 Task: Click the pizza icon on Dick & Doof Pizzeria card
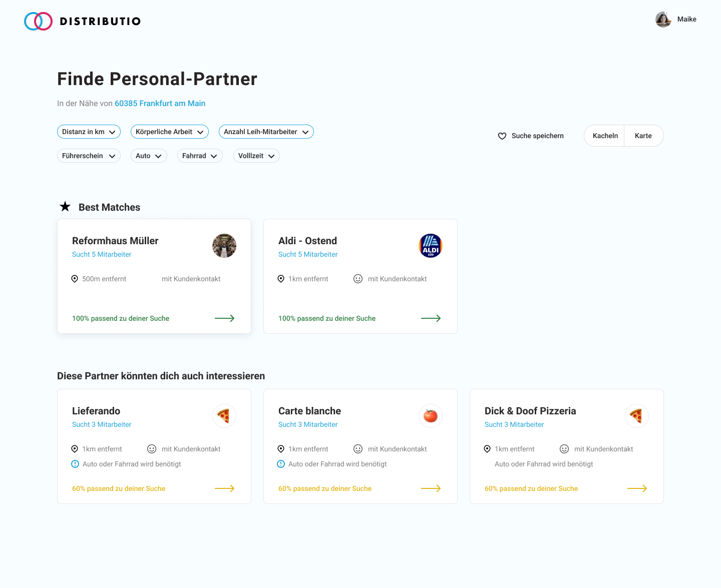pyautogui.click(x=637, y=416)
